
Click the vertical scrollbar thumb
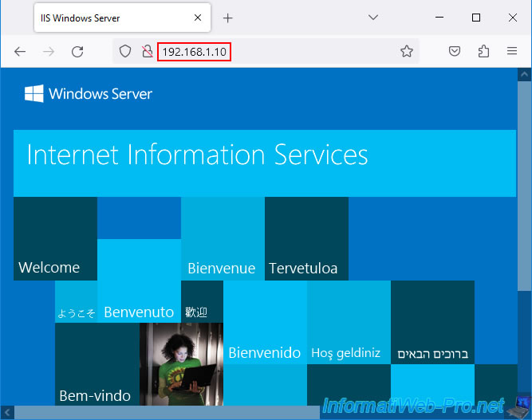tap(524, 186)
